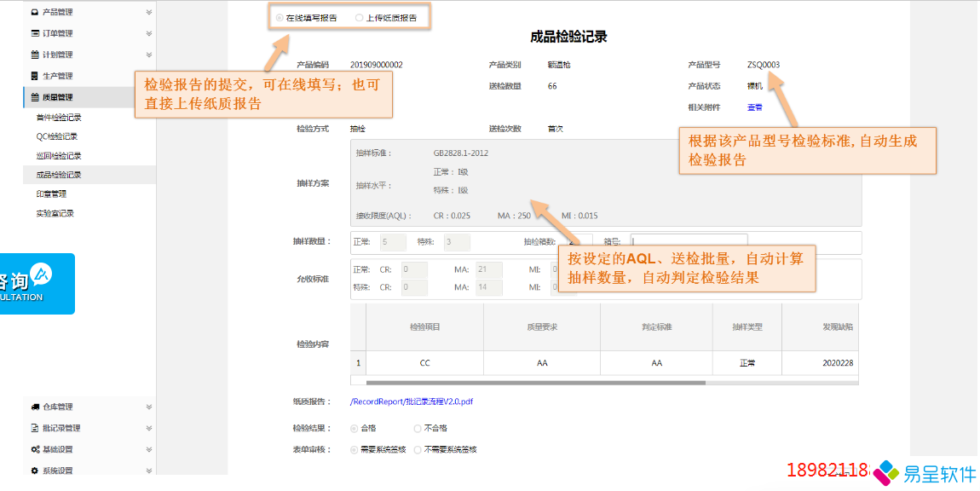
Task: Click the 查看 attachment link
Action: [x=754, y=107]
